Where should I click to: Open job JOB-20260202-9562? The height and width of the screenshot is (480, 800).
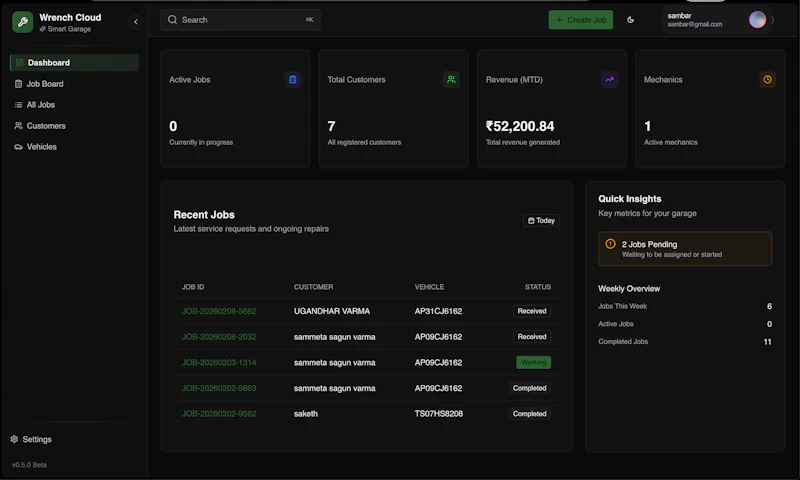tap(219, 414)
